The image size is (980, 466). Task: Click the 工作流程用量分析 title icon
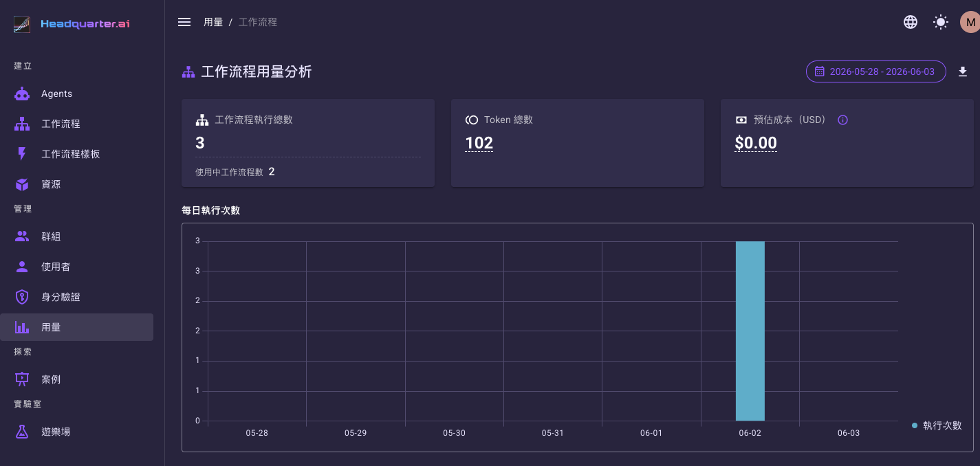click(x=188, y=71)
